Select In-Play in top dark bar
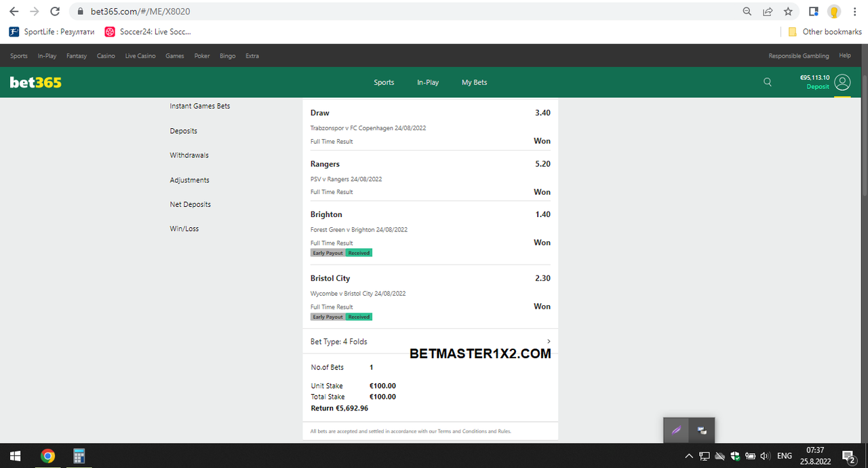This screenshot has height=468, width=868. pos(47,56)
